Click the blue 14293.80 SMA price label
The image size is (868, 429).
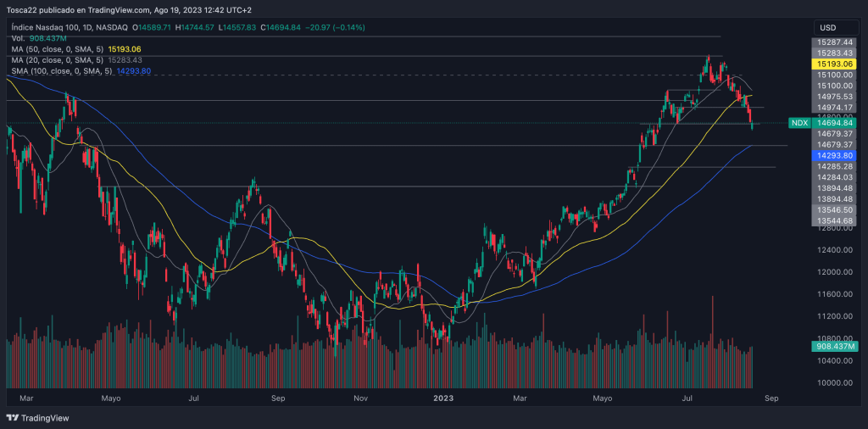[835, 156]
